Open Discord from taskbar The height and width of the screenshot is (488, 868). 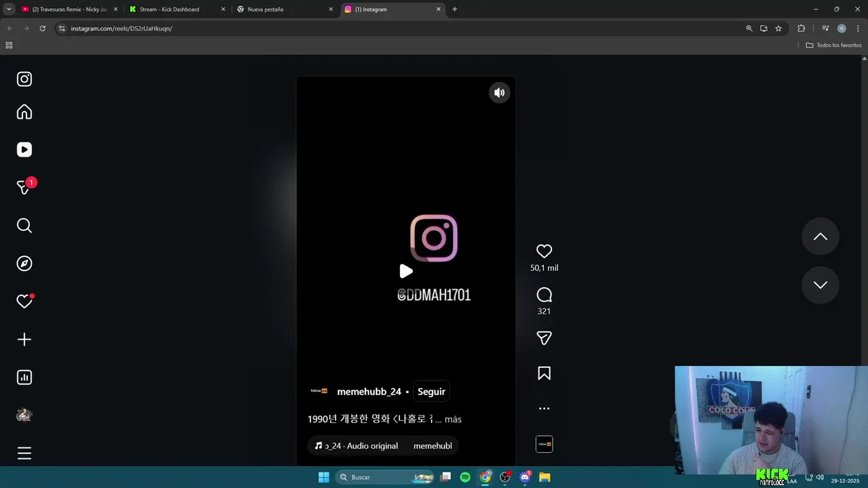point(525,477)
